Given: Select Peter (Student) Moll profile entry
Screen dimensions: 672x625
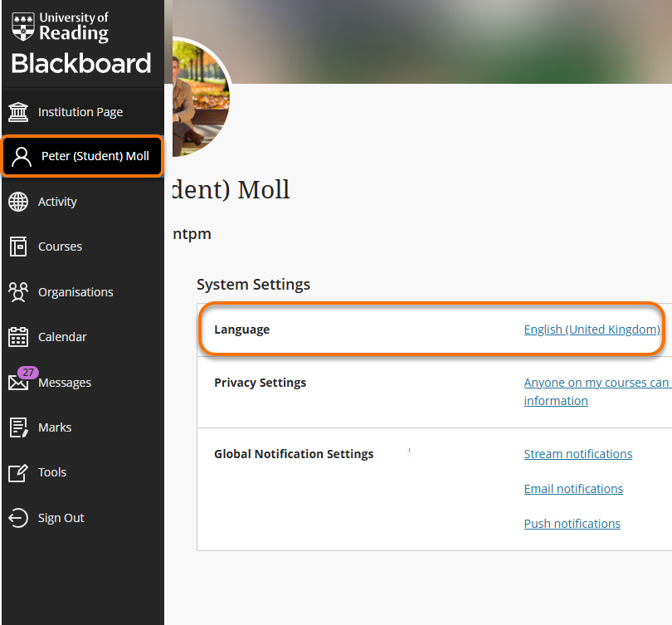Looking at the screenshot, I should [x=95, y=156].
